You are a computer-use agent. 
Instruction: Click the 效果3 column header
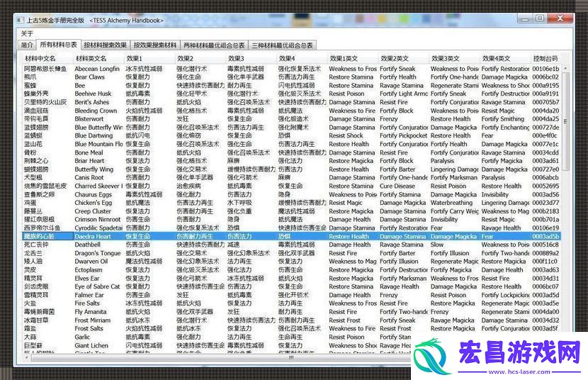coord(251,59)
